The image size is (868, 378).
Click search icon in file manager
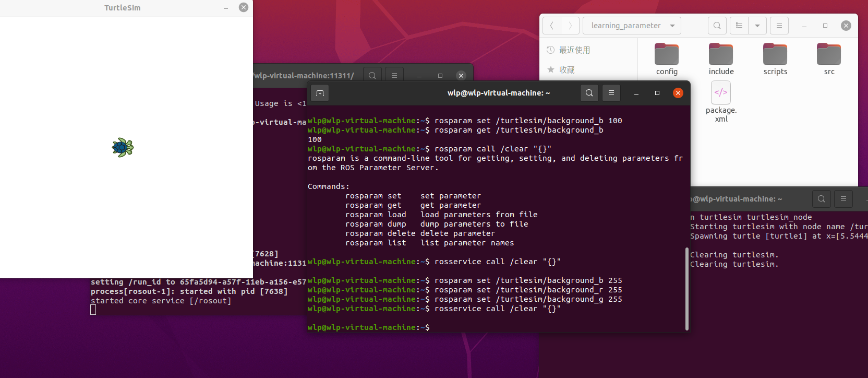click(717, 26)
